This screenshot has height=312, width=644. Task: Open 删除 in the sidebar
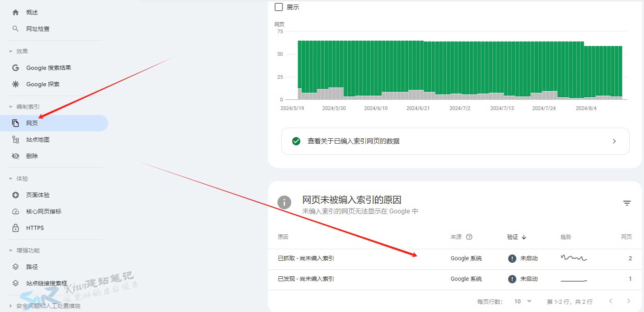(32, 156)
